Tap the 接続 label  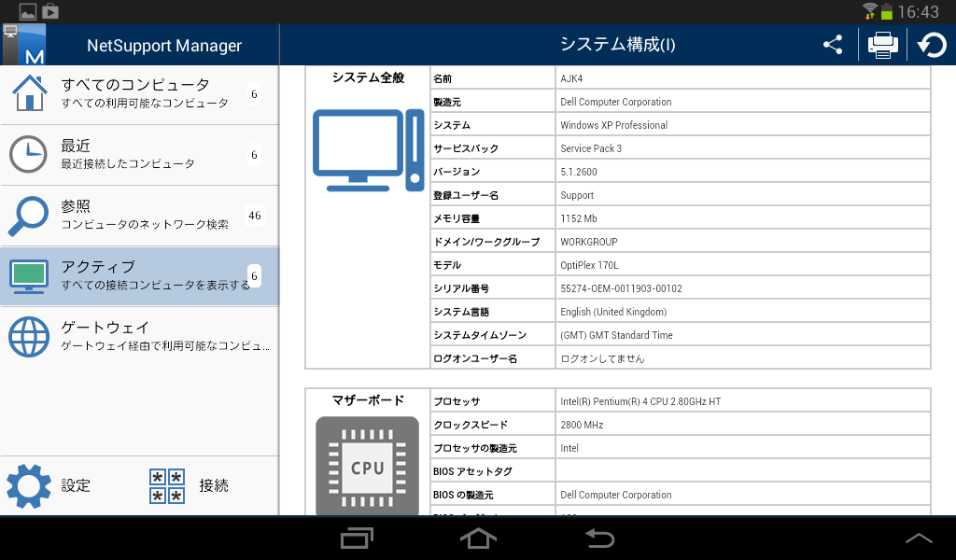[x=214, y=485]
